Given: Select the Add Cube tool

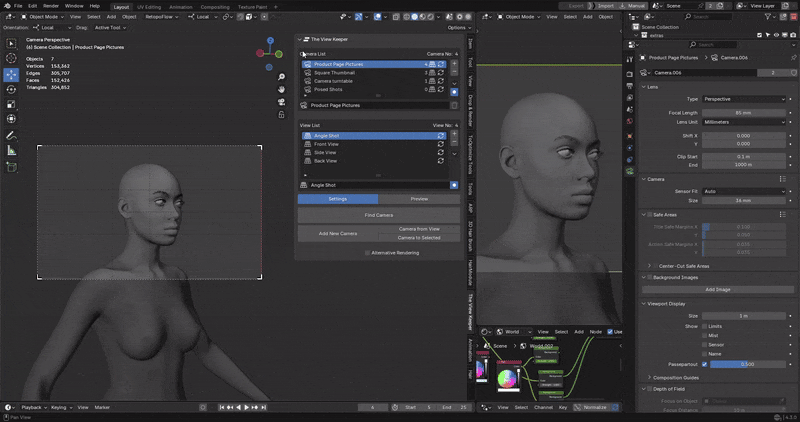Looking at the screenshot, I should [11, 167].
